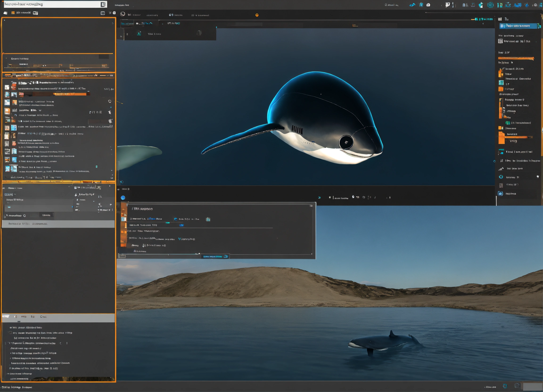
Task: Click the orange circle icon in viewport header
Action: click(257, 15)
